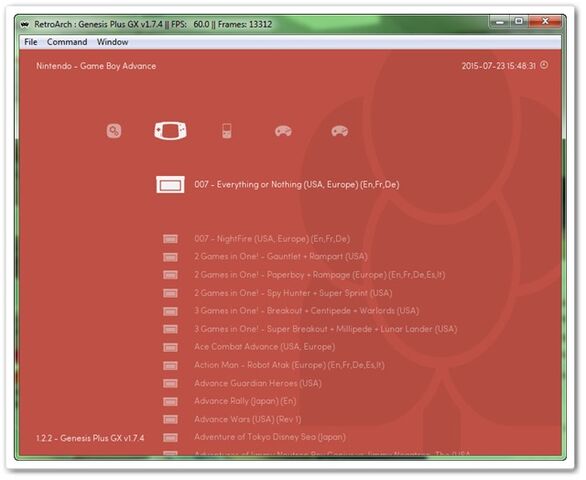The height and width of the screenshot is (480, 586).
Task: Click cartridge icon for Super Breakout + Millipede
Action: [170, 329]
